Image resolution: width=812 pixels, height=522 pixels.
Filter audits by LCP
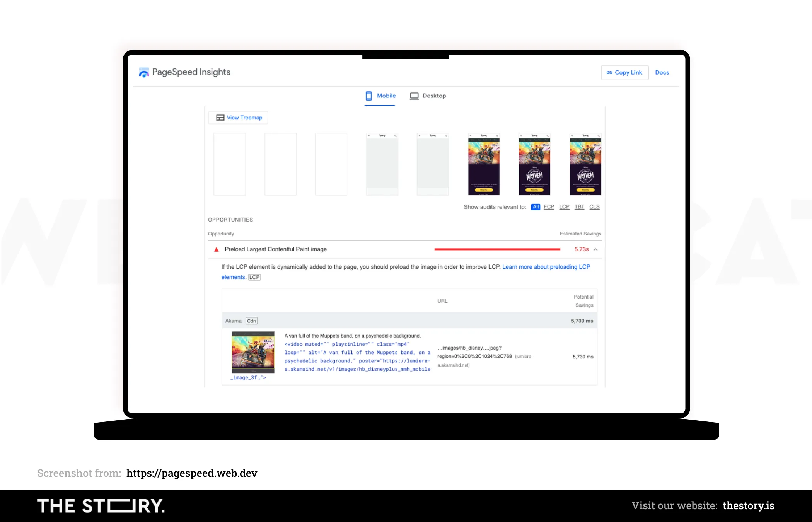(x=564, y=207)
